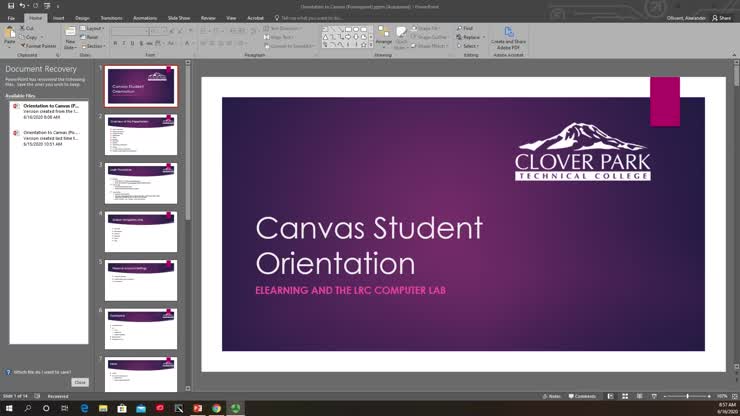Click the Cut scissors button
740x416 pixels.
[x=27, y=28]
